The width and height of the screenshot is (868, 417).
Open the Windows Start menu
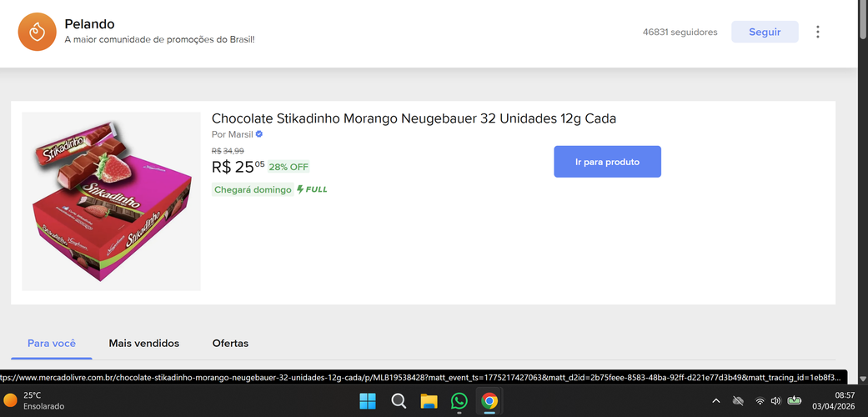[368, 400]
